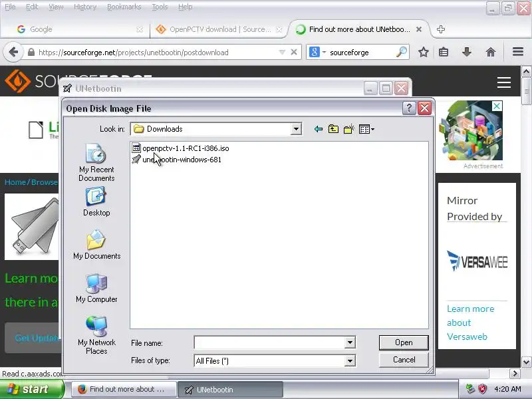Open Firefox View menu
This screenshot has height=399, width=532.
pos(56,7)
